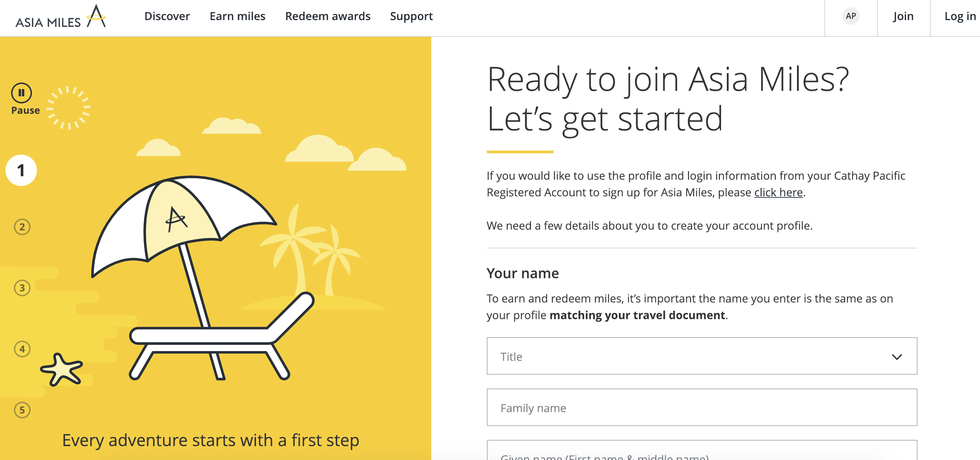This screenshot has width=980, height=460.
Task: Focus the Given name input field
Action: [702, 451]
